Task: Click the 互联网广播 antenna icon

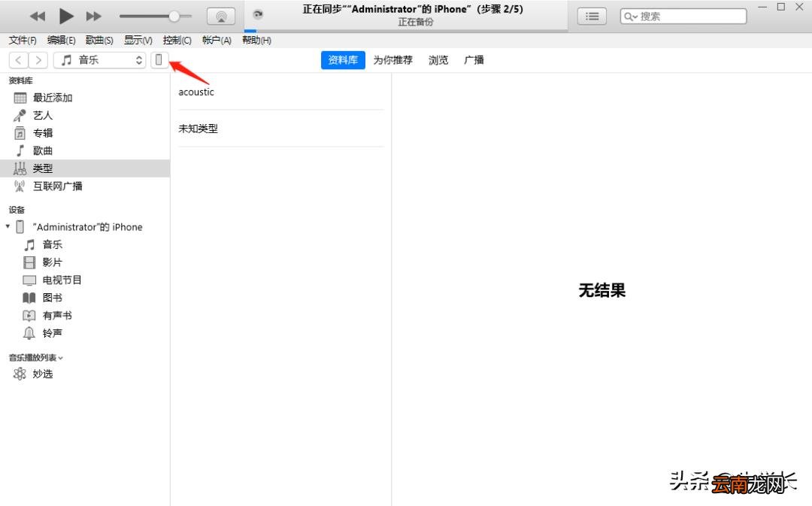Action: (20, 186)
